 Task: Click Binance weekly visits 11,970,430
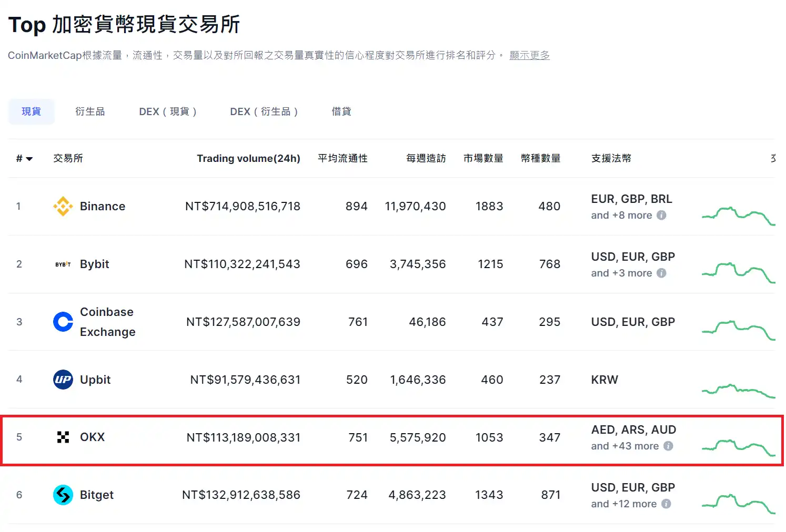(x=416, y=206)
